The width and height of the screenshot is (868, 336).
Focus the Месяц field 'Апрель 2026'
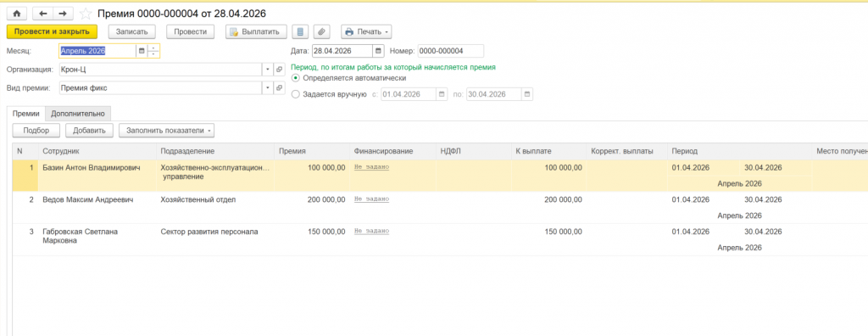[97, 51]
